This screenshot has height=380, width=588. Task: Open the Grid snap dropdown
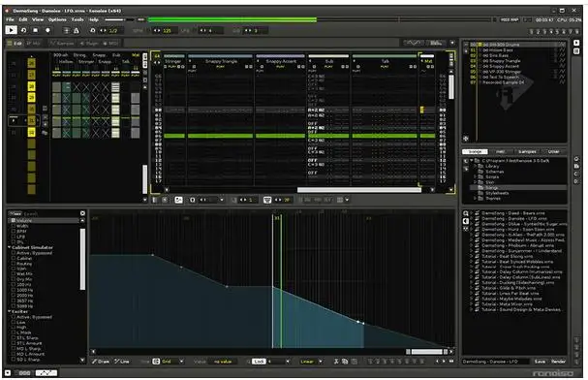point(172,362)
